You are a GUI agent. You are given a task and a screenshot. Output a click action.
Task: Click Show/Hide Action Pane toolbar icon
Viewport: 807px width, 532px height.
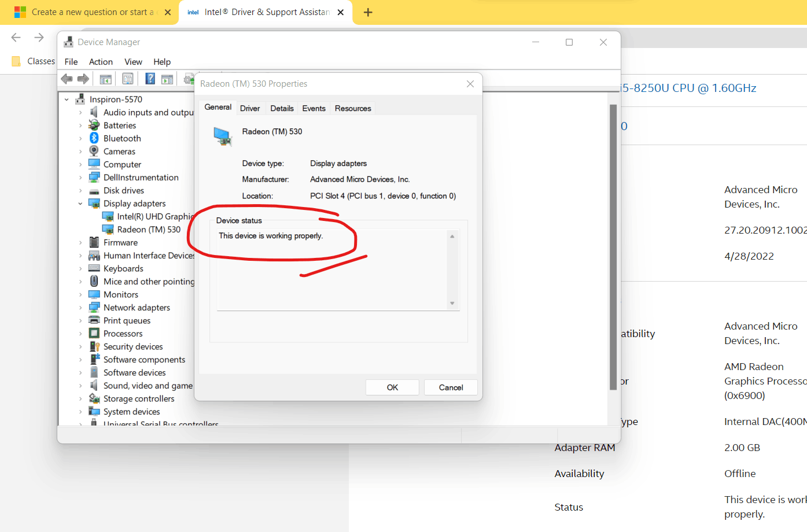click(167, 79)
